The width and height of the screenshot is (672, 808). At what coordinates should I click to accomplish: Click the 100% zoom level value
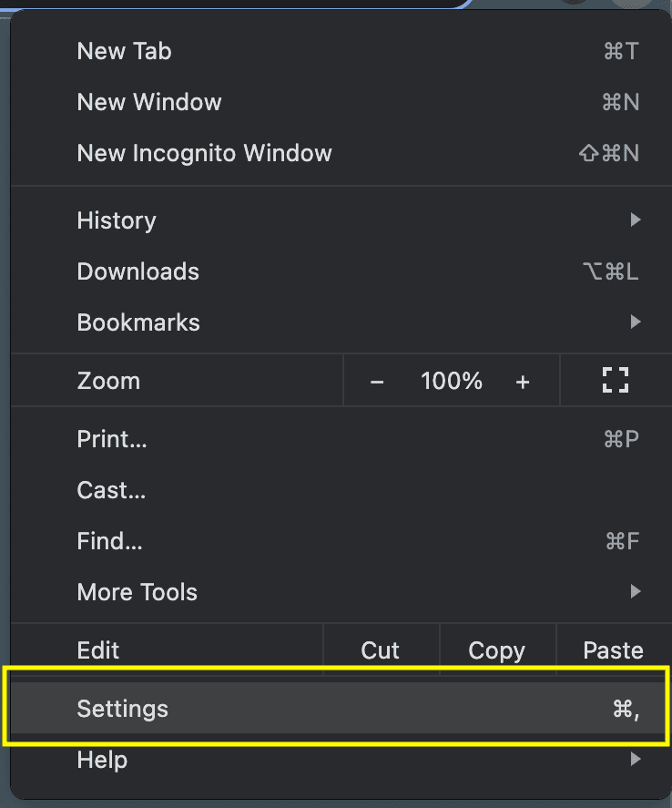tap(452, 382)
